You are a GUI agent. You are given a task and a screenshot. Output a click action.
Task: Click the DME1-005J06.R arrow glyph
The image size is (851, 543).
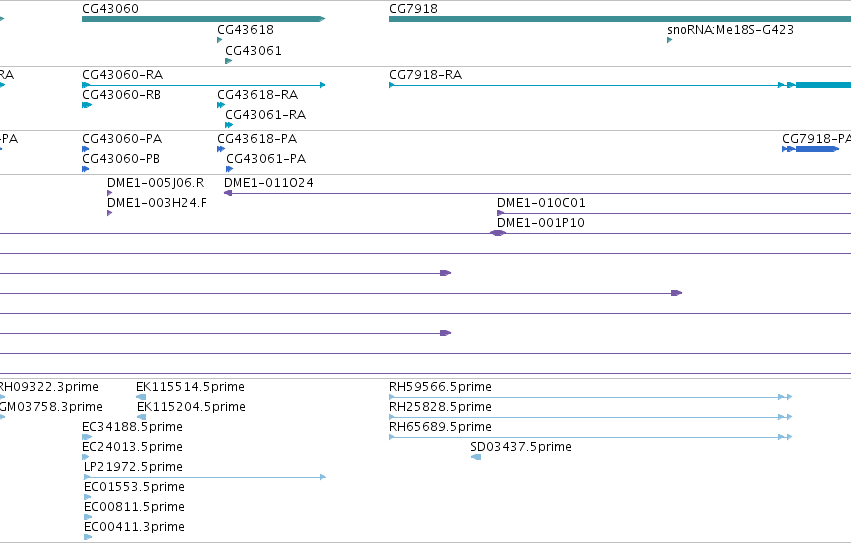tap(110, 193)
